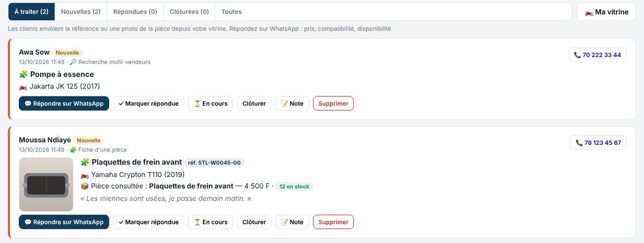Click the puzzle icon beside Pompe à essence
644x243 pixels.
pos(23,75)
